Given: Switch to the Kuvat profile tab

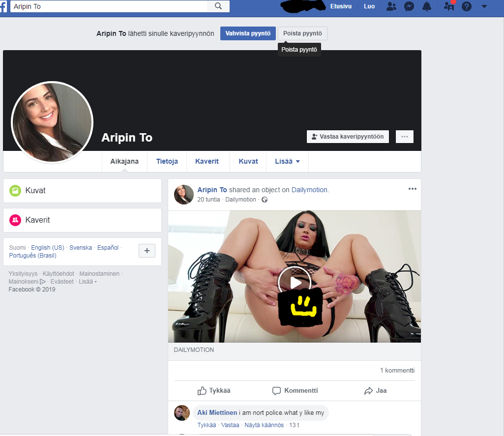Looking at the screenshot, I should pos(248,161).
